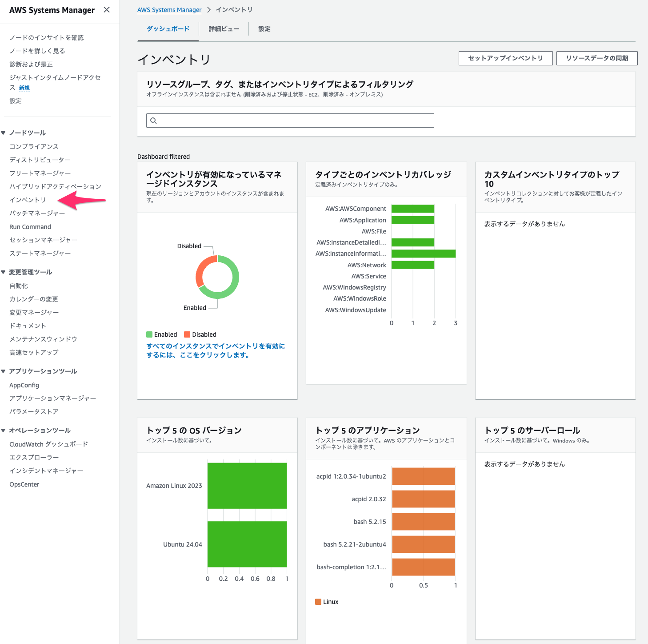Collapse the 変更管理ツール section
The image size is (648, 644).
click(x=3, y=272)
